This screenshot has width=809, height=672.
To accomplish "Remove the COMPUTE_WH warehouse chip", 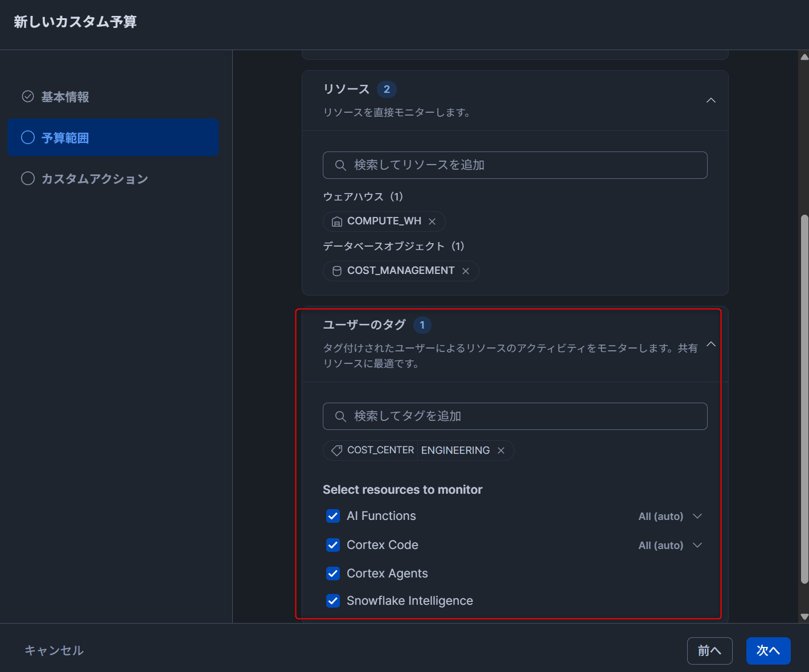I will [x=432, y=222].
